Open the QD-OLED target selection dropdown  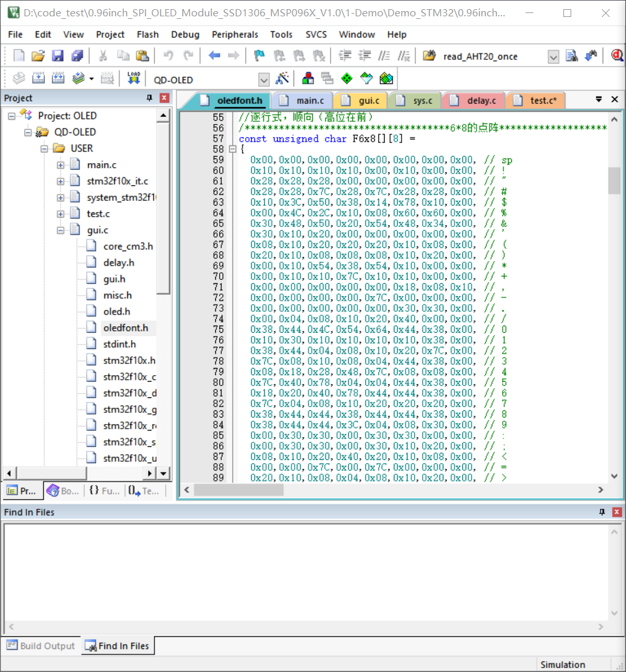click(263, 78)
